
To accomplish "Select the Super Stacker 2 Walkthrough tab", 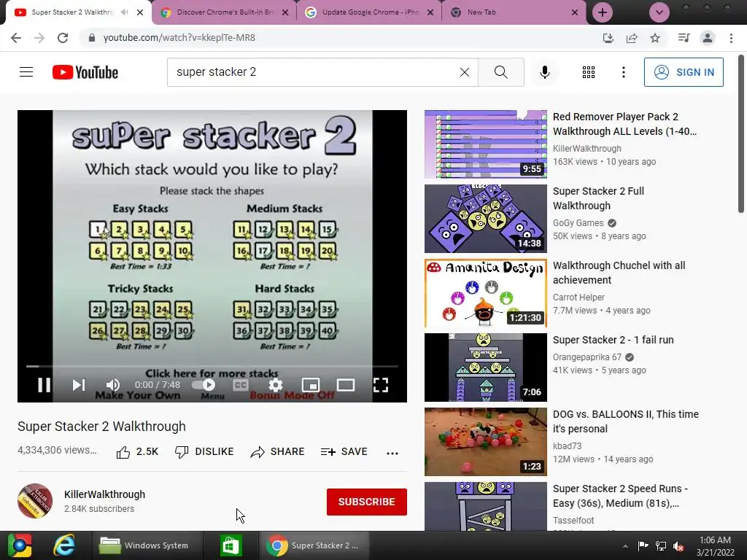I will click(x=71, y=12).
